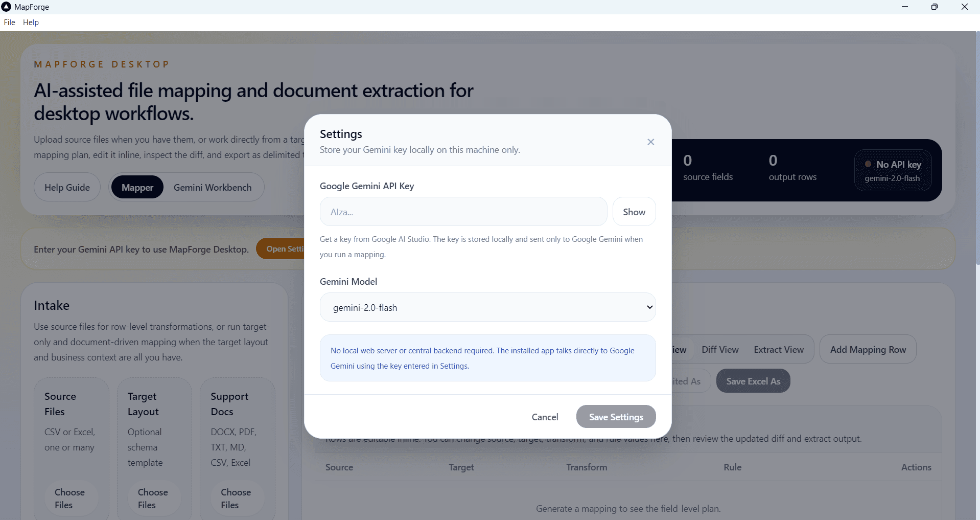Click the Open Settings button in banner
The image size is (980, 520).
tap(281, 248)
